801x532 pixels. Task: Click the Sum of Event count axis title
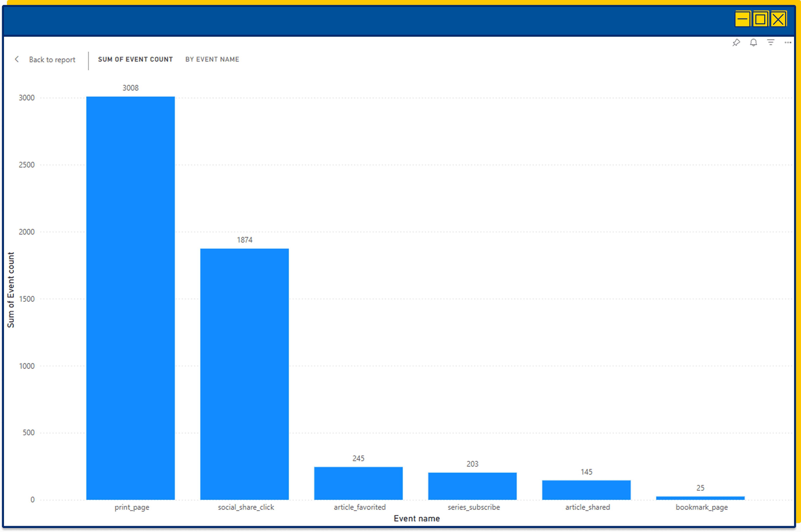(11, 290)
